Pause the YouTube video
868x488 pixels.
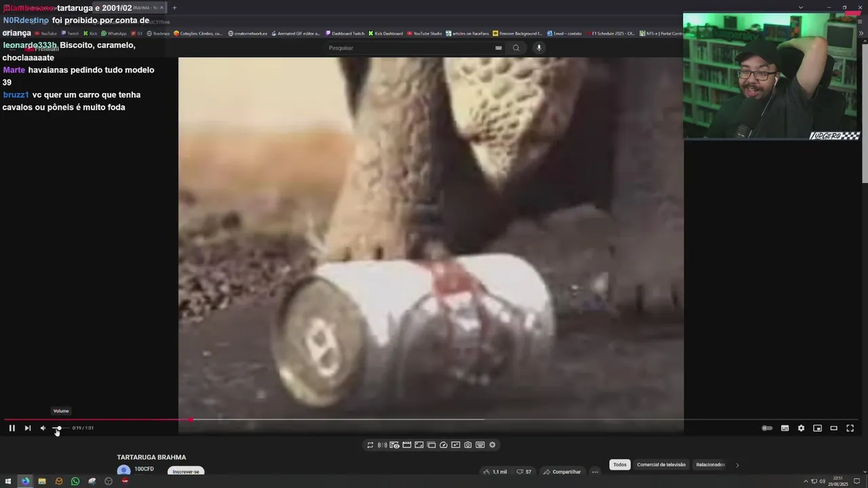pos(12,428)
